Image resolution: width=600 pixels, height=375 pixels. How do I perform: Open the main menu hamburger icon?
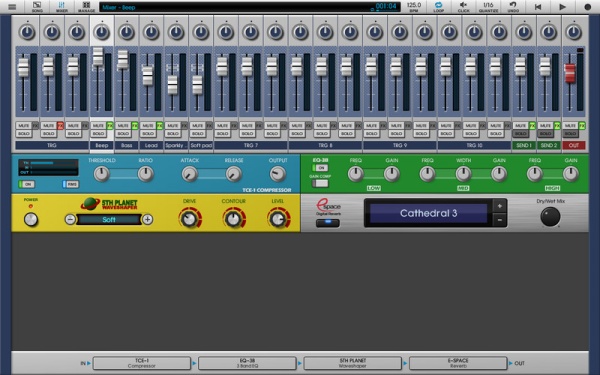point(12,7)
